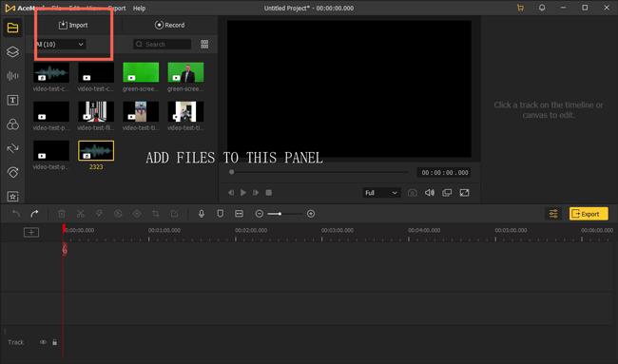Click the preview timecode 00:00:00.000 field
This screenshot has width=618, height=364.
(444, 172)
